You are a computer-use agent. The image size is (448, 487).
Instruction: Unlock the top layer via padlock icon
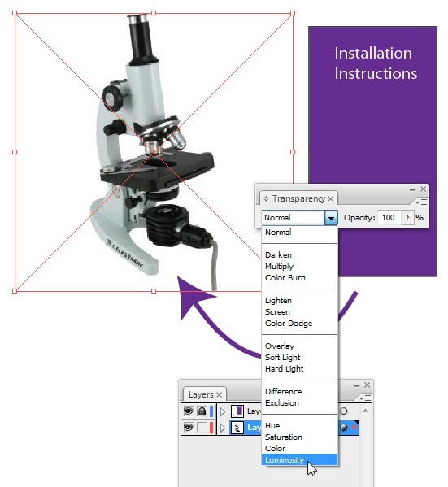pyautogui.click(x=202, y=411)
